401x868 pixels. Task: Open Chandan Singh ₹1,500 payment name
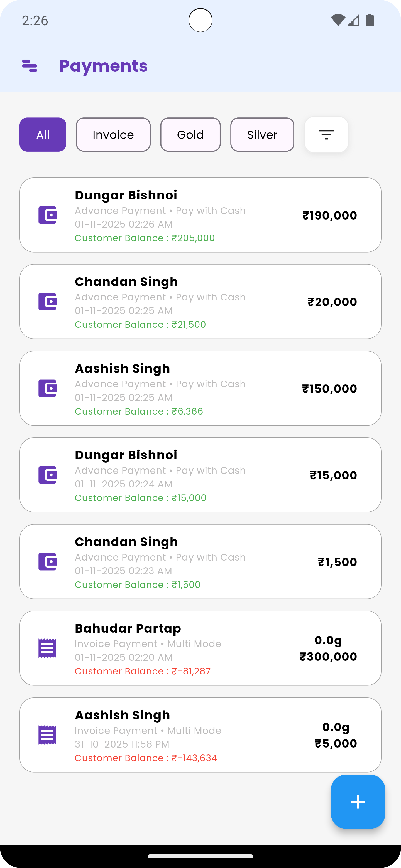click(x=126, y=542)
